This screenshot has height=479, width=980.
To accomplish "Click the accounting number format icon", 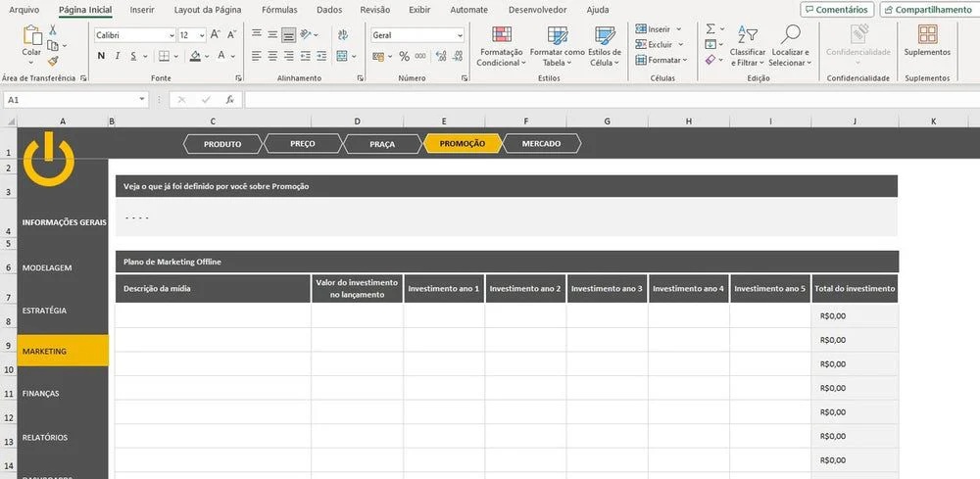I will tap(378, 57).
